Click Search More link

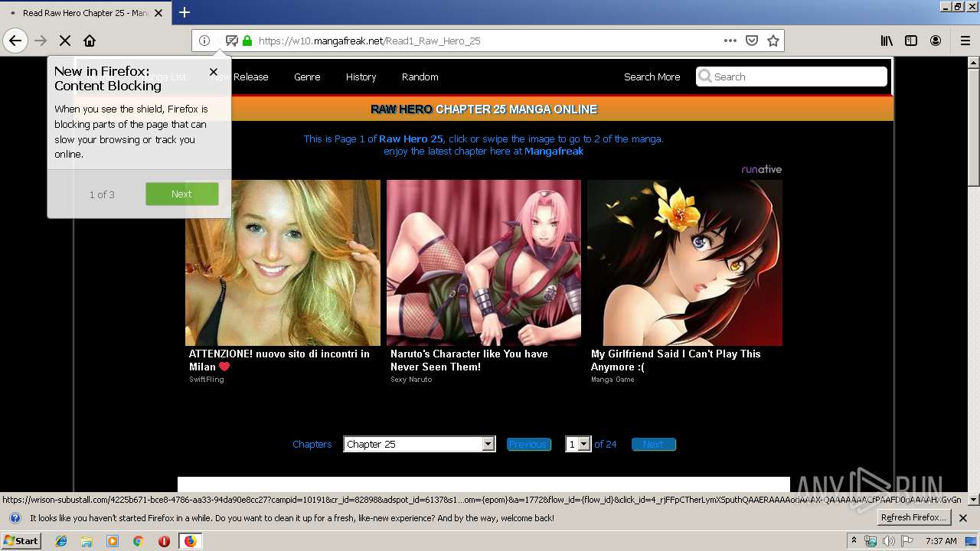pos(652,77)
